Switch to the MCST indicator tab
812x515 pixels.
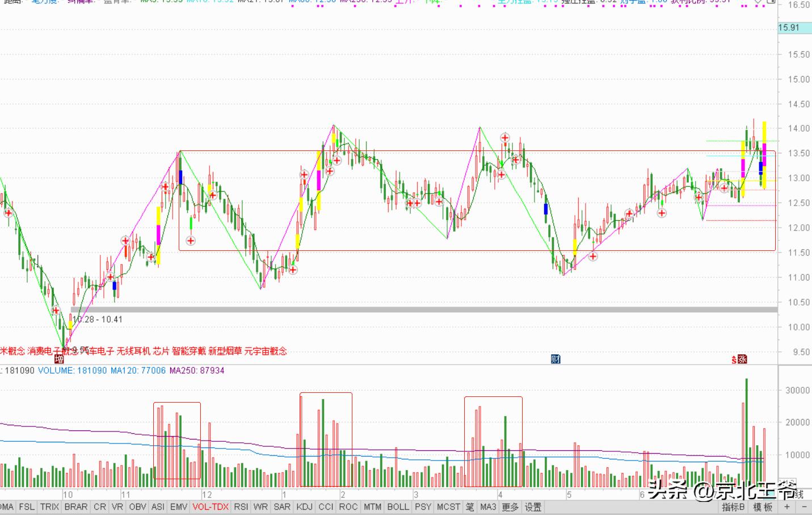click(449, 507)
